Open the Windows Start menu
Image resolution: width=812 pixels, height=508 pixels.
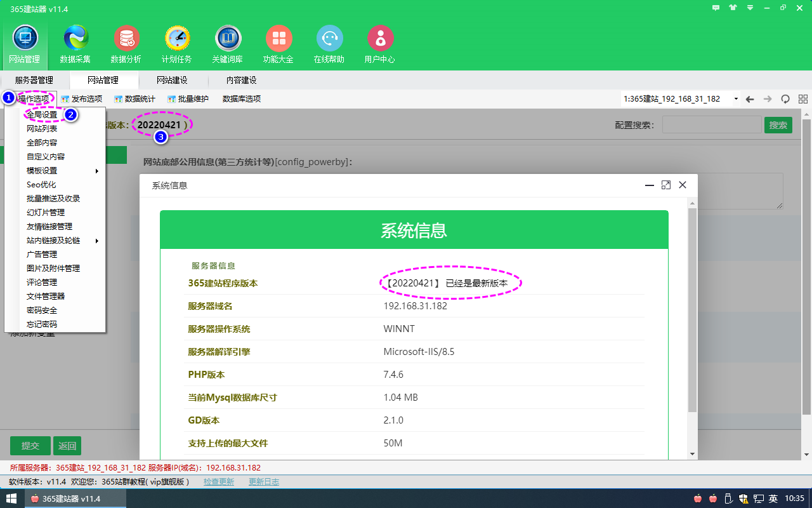pyautogui.click(x=11, y=498)
